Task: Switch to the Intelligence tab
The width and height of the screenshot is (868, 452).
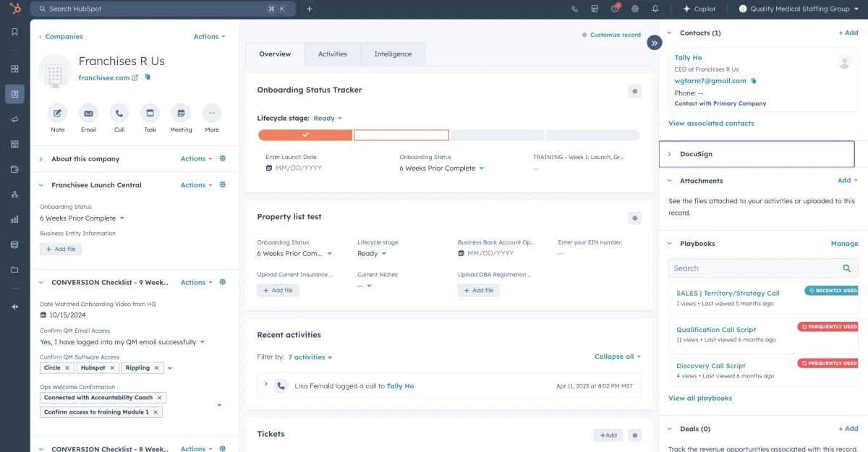Action: 393,54
